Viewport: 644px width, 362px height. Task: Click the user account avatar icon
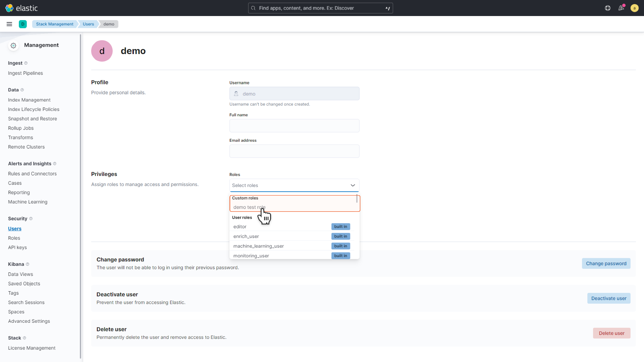pos(634,8)
